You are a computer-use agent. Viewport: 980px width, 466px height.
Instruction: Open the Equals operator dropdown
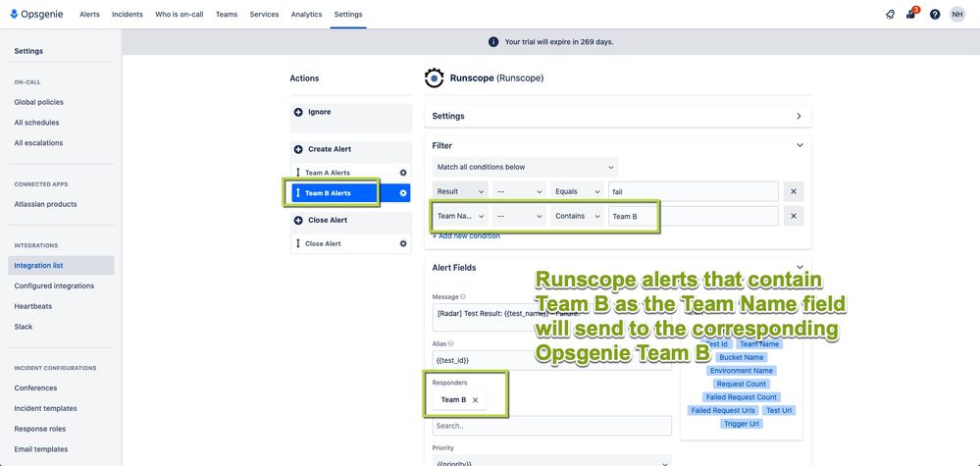click(576, 191)
